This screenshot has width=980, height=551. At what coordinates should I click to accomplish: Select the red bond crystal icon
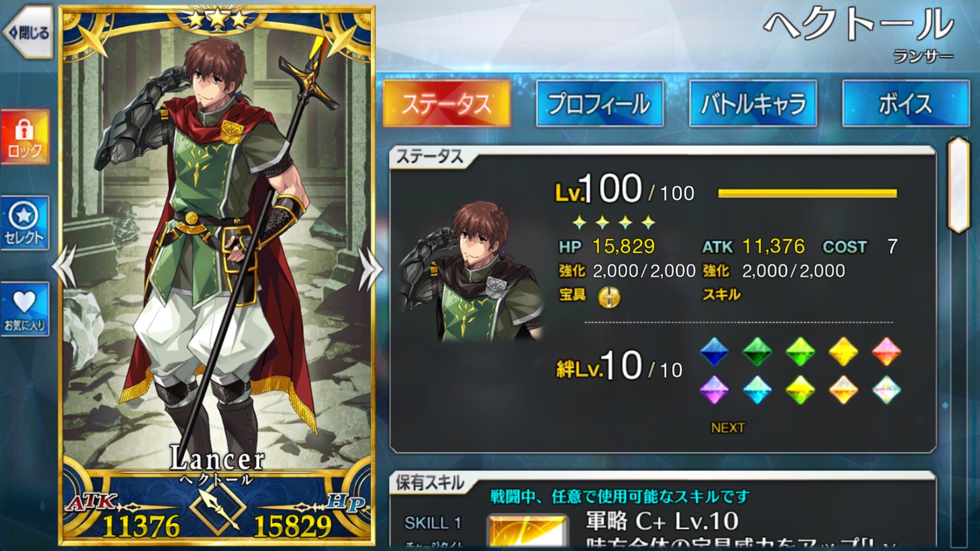pyautogui.click(x=886, y=352)
